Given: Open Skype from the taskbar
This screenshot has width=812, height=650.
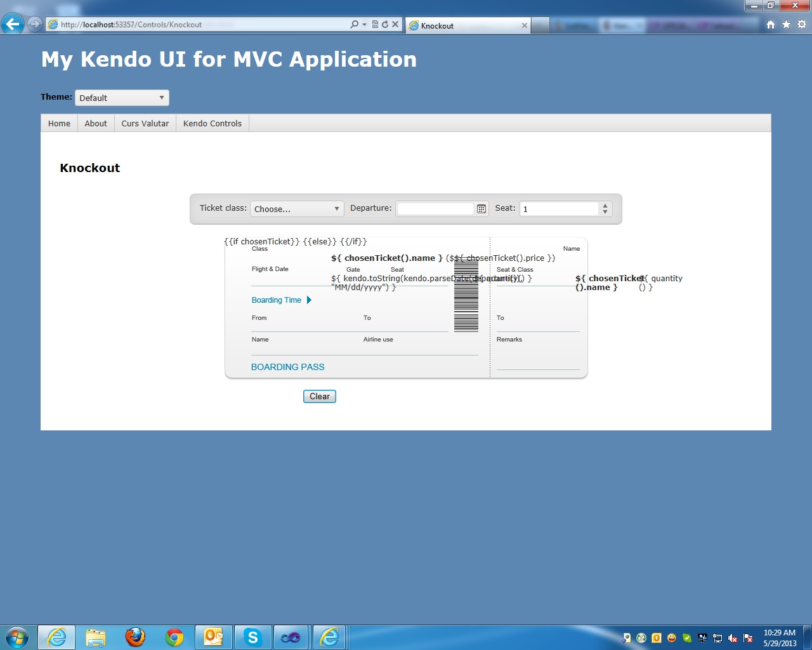Looking at the screenshot, I should [x=253, y=637].
